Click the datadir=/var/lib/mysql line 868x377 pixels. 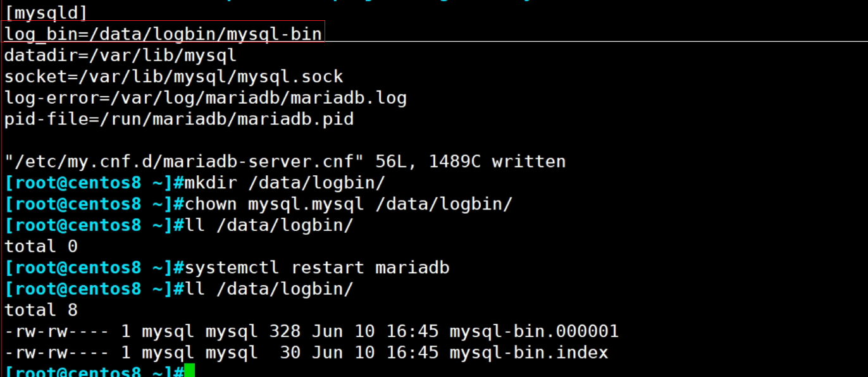click(120, 56)
